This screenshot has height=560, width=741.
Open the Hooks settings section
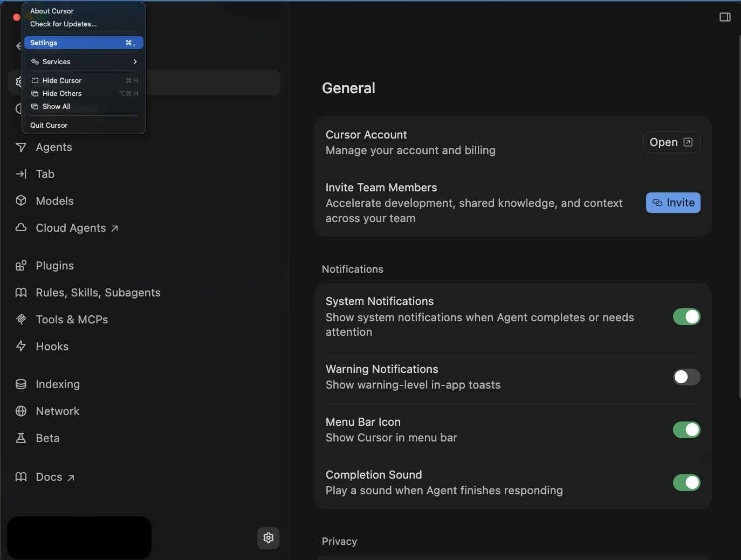tap(144, 347)
